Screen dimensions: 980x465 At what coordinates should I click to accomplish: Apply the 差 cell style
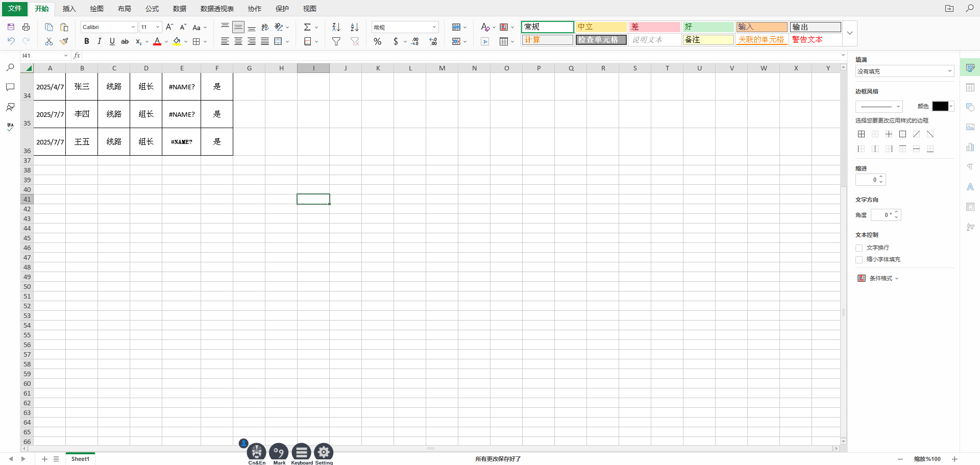click(x=654, y=27)
